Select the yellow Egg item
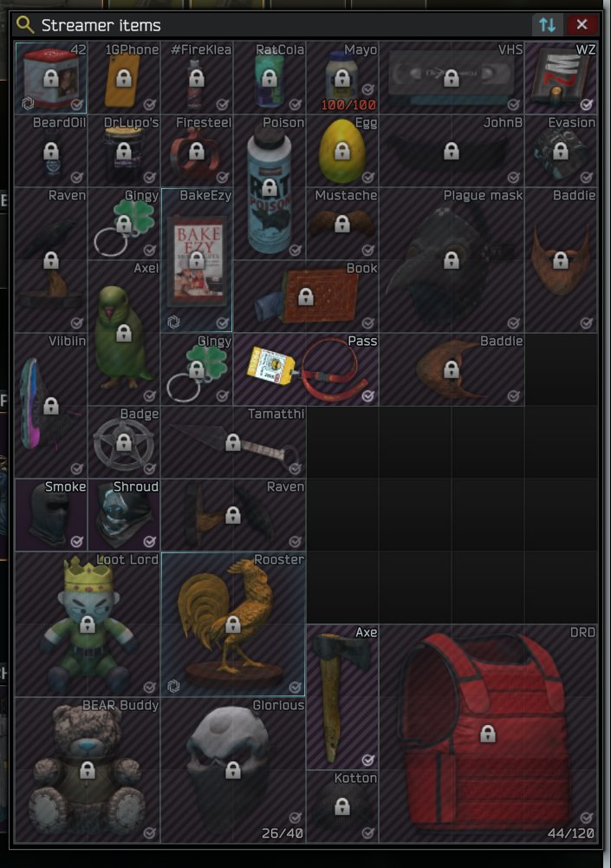Viewport: 611px width, 868px height. 342,150
